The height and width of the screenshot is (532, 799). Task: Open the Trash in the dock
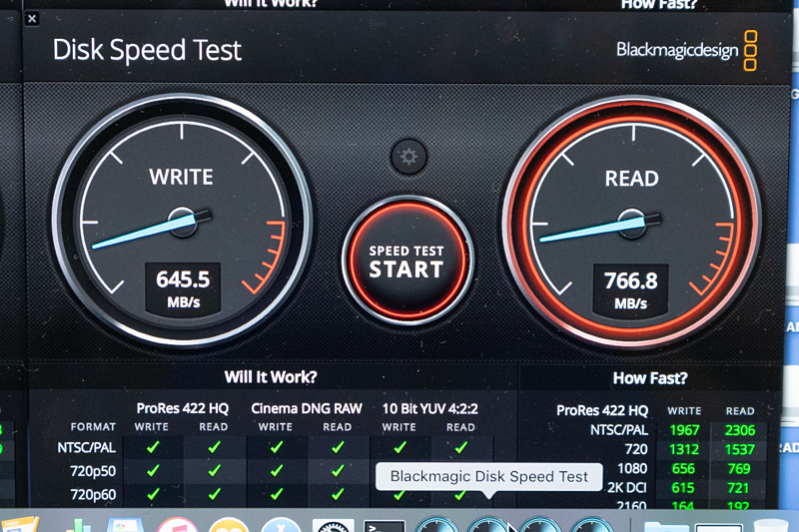point(770,525)
